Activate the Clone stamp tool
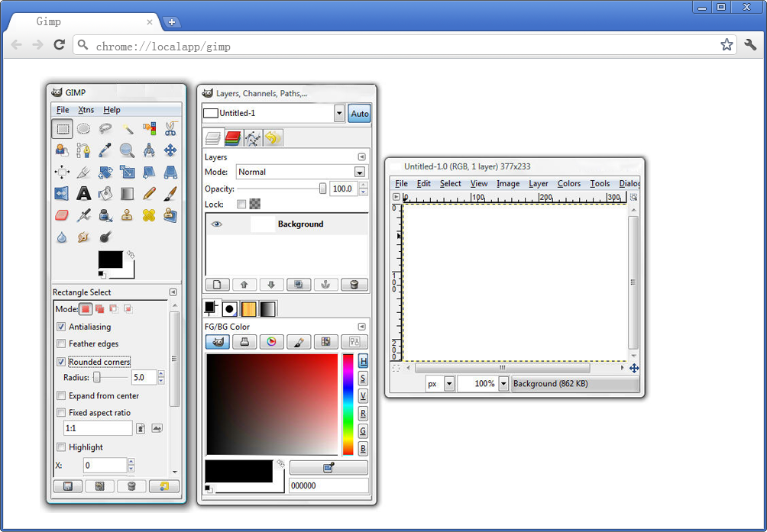 (x=127, y=215)
